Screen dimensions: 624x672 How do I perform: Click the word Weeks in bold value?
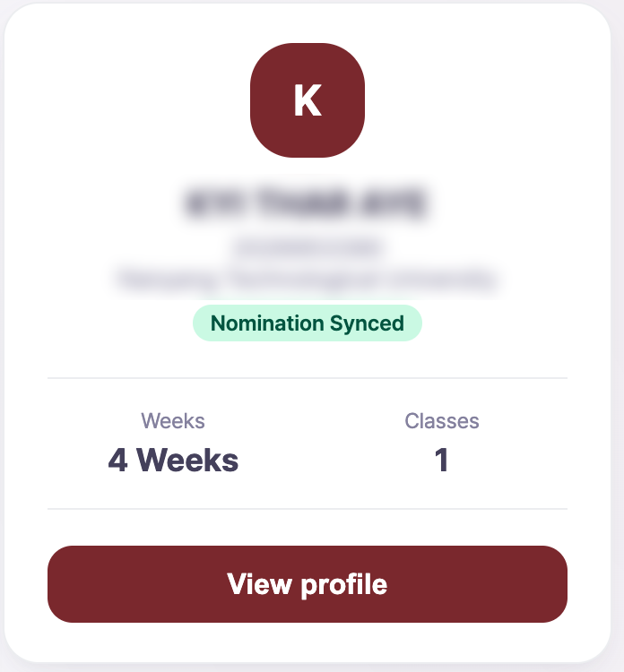click(x=188, y=461)
